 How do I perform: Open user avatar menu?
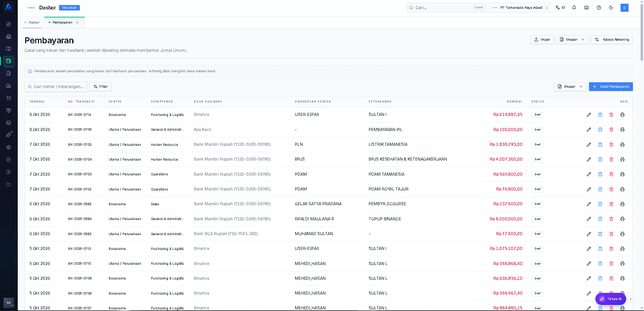pos(624,8)
